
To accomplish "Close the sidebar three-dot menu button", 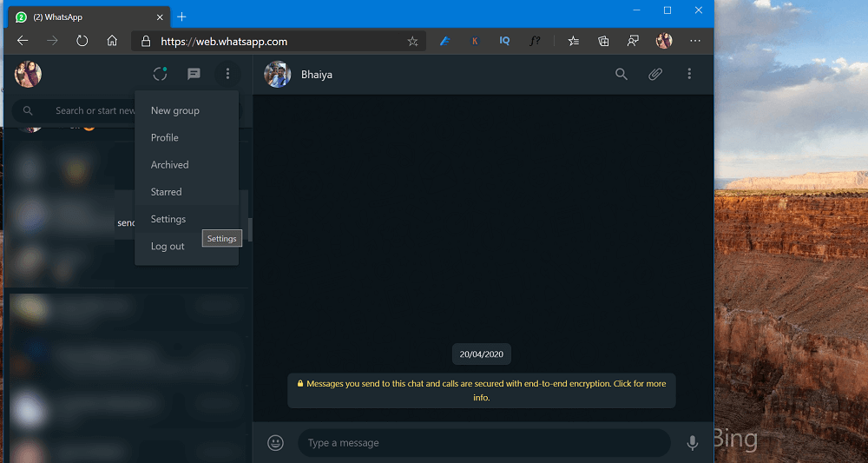I will [x=227, y=74].
